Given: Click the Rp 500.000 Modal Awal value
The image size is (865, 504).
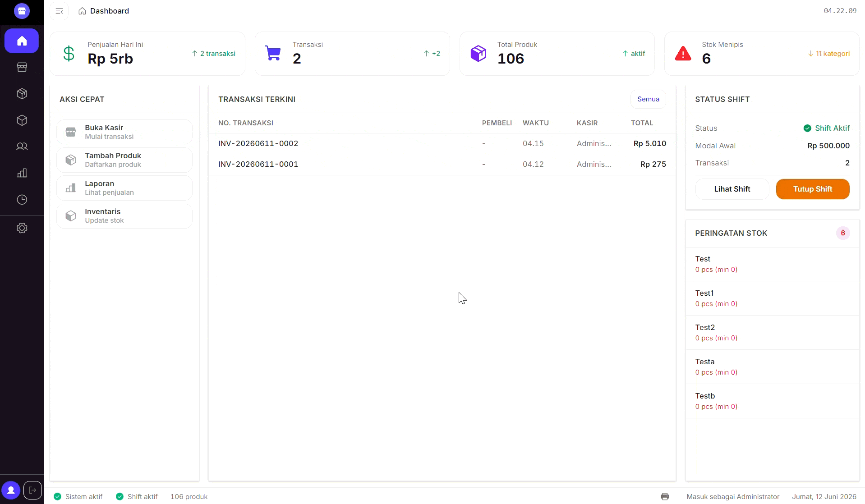Looking at the screenshot, I should (x=828, y=146).
